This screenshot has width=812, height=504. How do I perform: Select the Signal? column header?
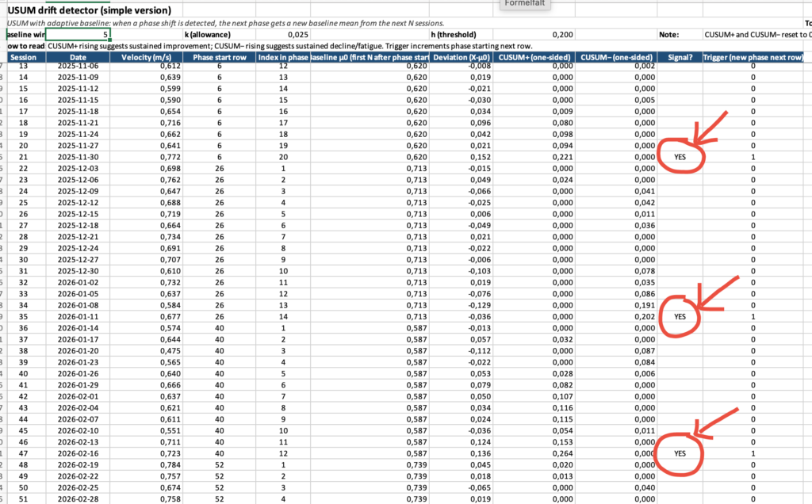pos(680,57)
